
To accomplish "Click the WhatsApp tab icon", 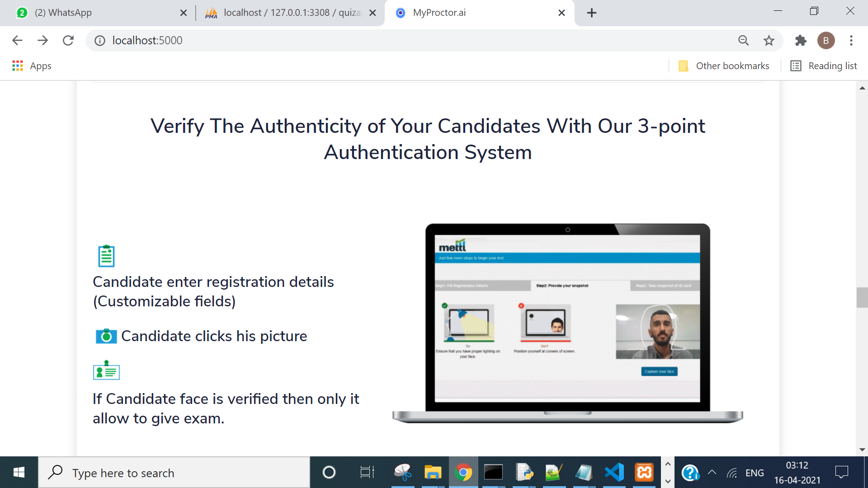I will coord(21,12).
